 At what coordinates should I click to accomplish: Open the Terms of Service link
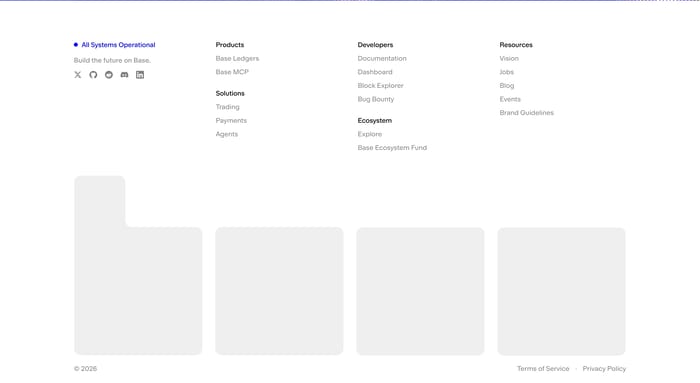click(x=543, y=369)
